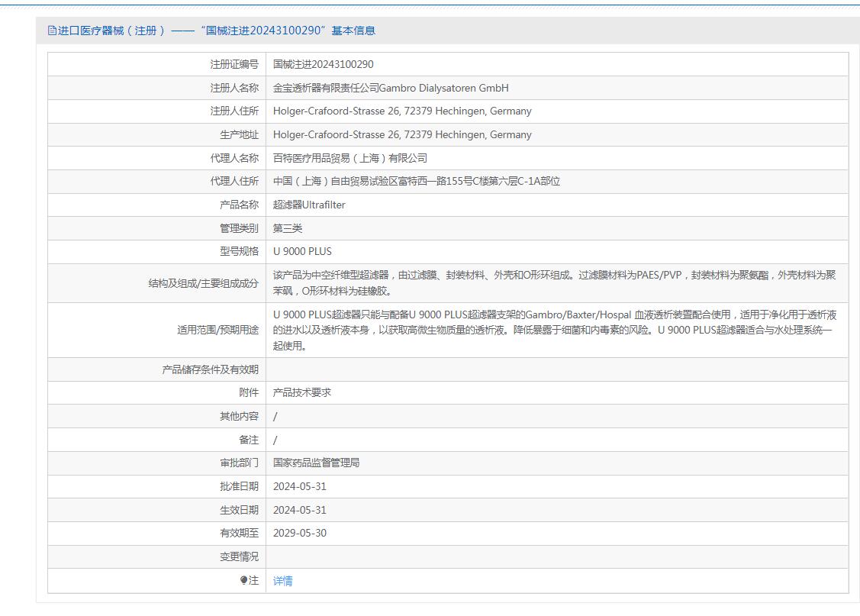The width and height of the screenshot is (860, 616).
Task: Click the expiry date 2029-05-30
Action: coord(299,533)
